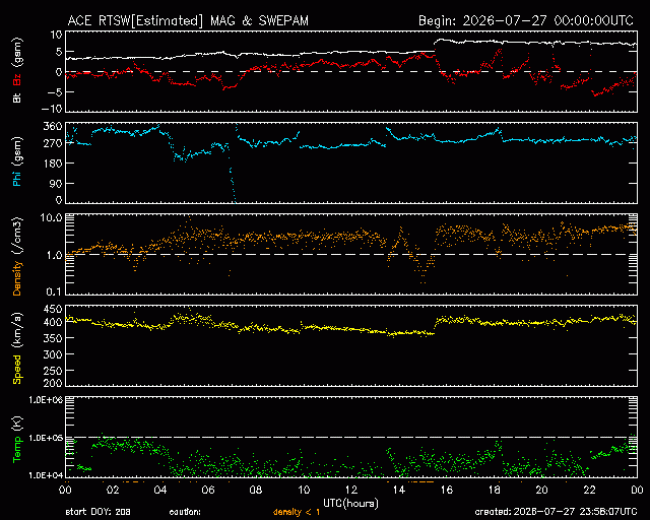Click the '02' hour tick label

pos(113,490)
